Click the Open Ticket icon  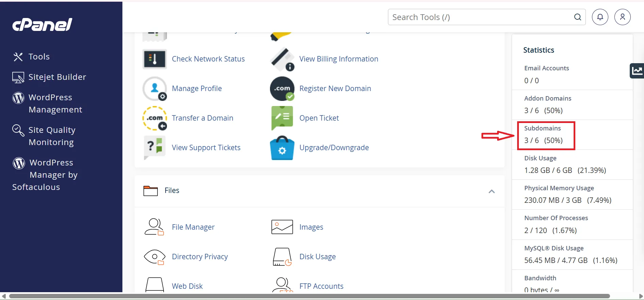point(282,118)
